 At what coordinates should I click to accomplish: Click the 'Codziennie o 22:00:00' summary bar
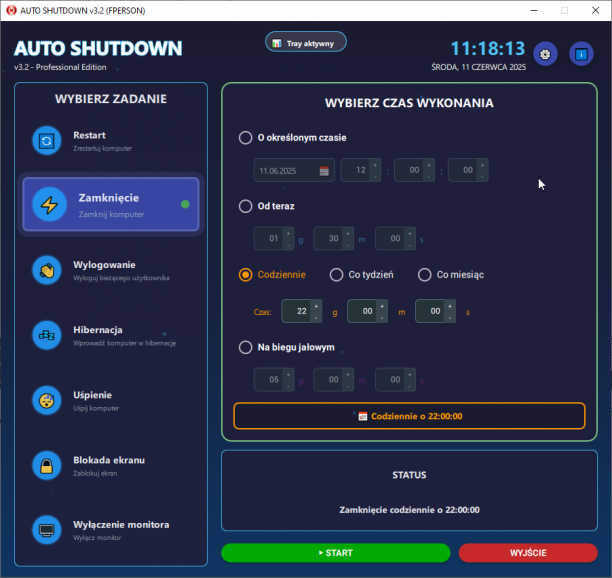pos(409,416)
